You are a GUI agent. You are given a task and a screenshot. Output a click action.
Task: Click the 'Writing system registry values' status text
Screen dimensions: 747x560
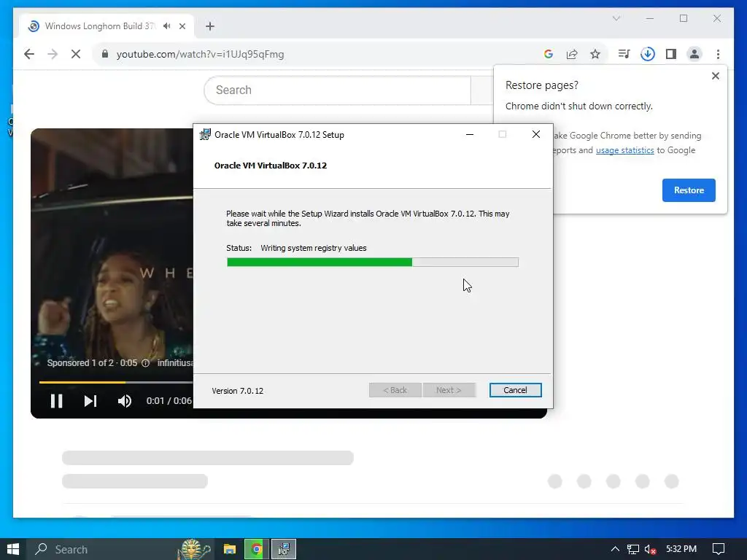point(314,248)
